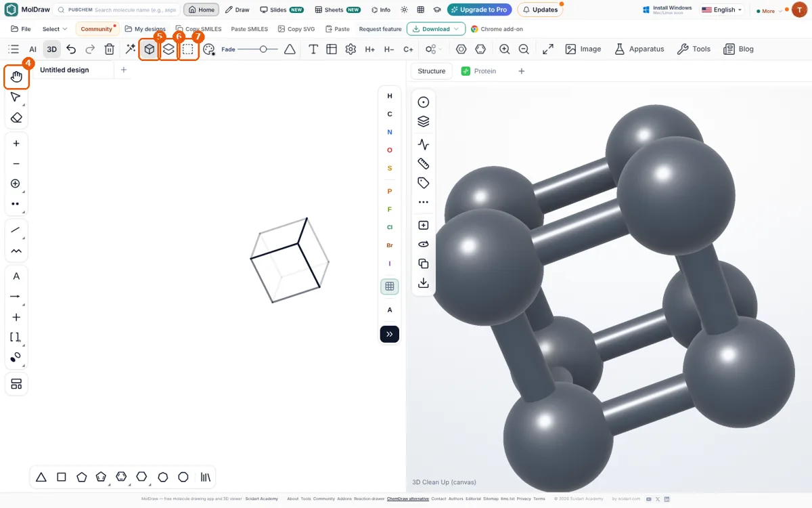
Task: Insert a cyclobutane square ring
Action: [x=62, y=477]
